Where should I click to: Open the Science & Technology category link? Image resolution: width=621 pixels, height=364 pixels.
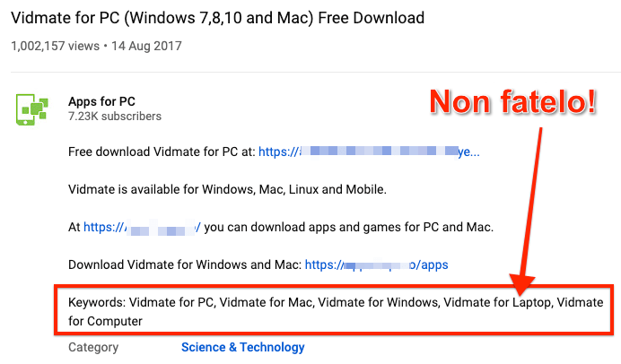242,347
